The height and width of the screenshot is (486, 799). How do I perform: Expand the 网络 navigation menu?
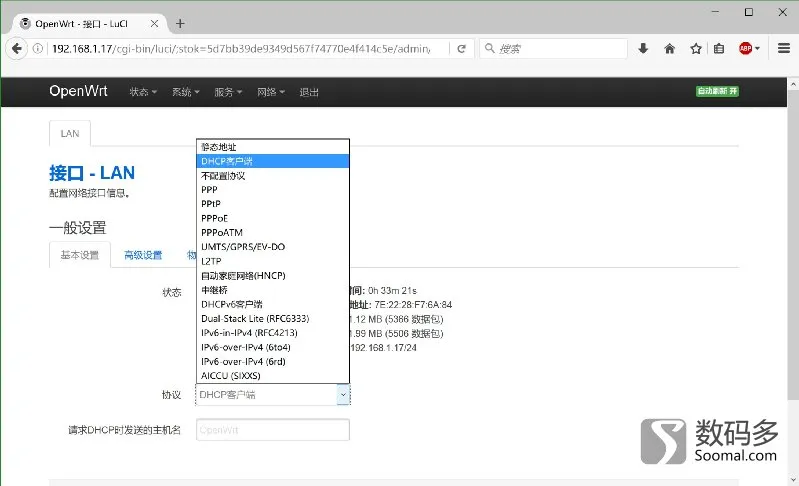pos(271,92)
